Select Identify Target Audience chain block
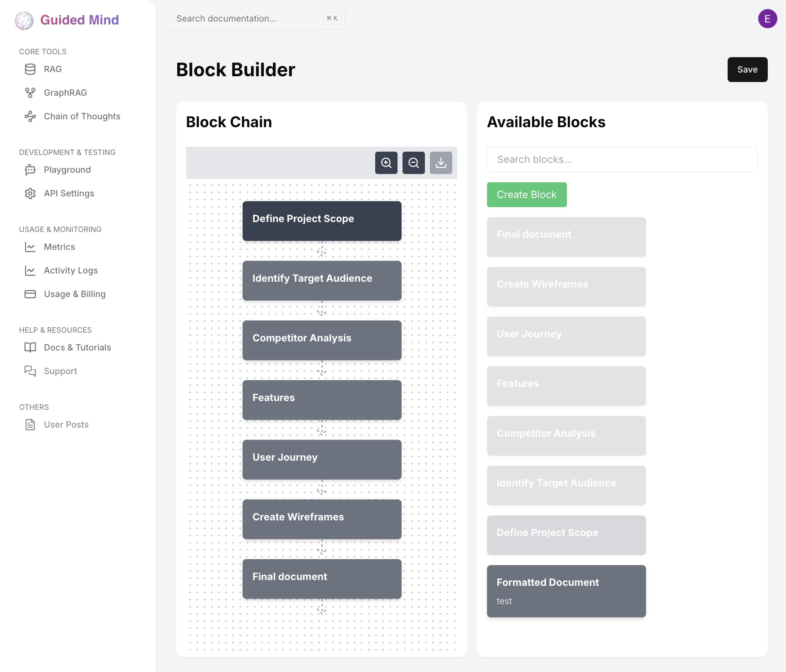 322,281
